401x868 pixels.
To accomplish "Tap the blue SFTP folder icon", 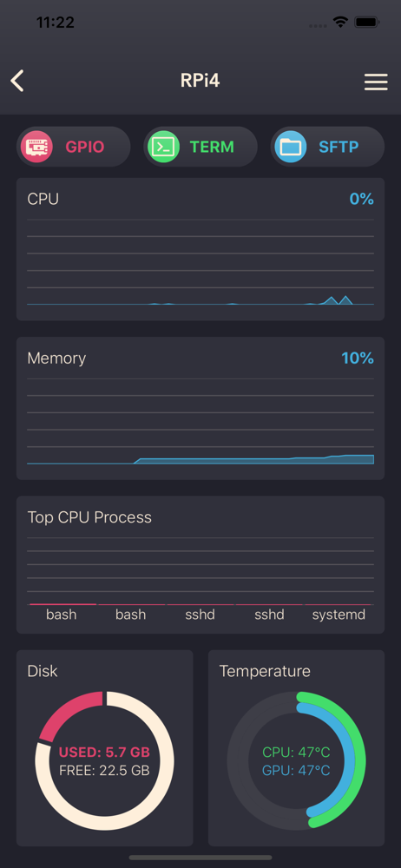I will click(x=291, y=147).
